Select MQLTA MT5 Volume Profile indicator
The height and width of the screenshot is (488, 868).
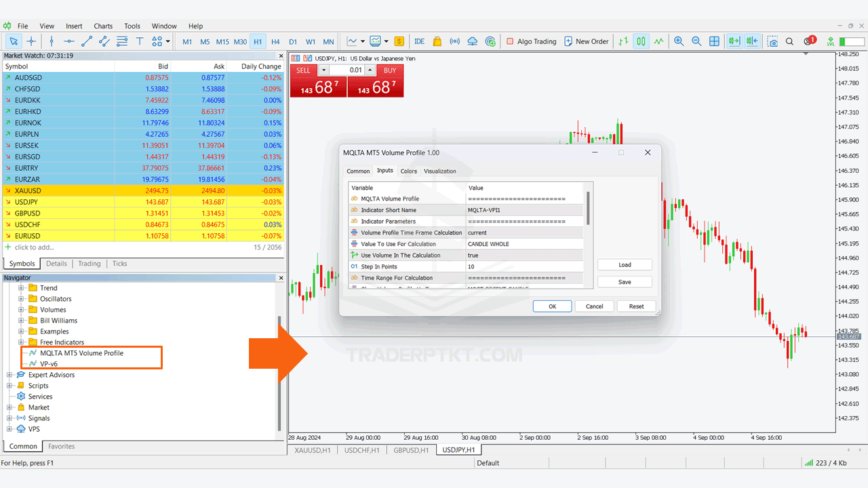[81, 353]
